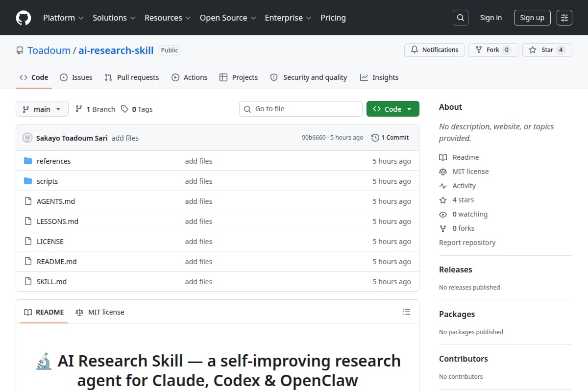Image resolution: width=588 pixels, height=392 pixels.
Task: Click the SKILL.md file icon
Action: 28,282
